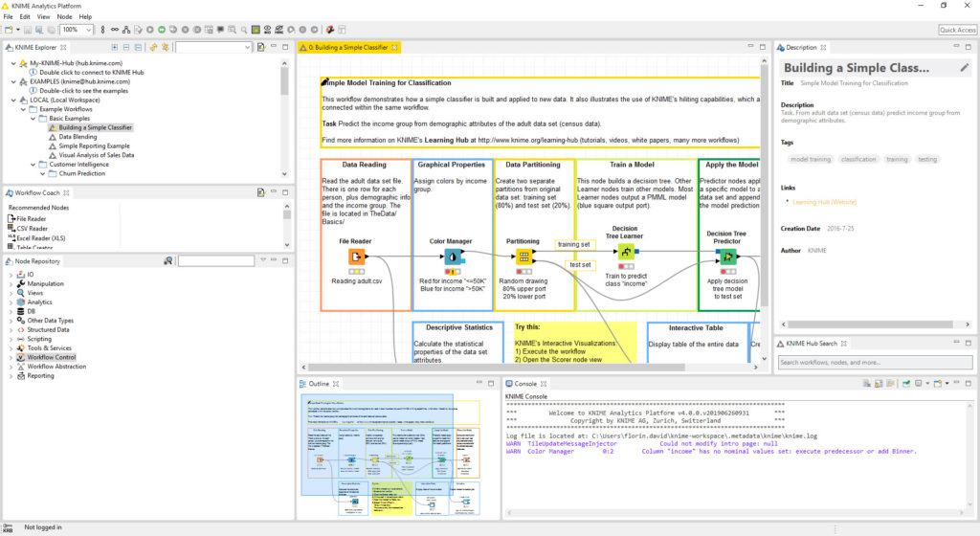Click the Decision Tree Learner node
This screenshot has height=536, width=980.
click(x=626, y=252)
